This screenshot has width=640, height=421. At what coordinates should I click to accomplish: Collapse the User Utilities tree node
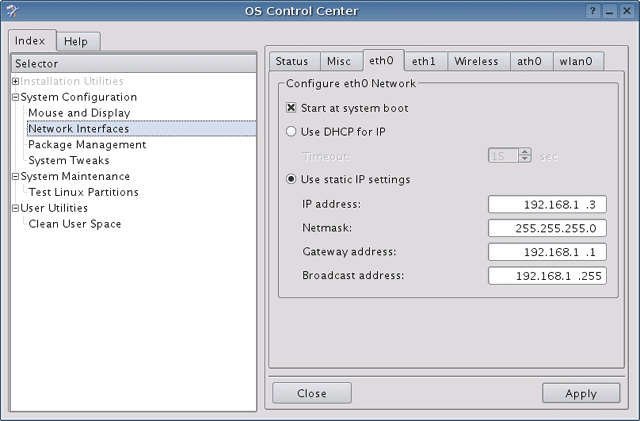pos(16,208)
